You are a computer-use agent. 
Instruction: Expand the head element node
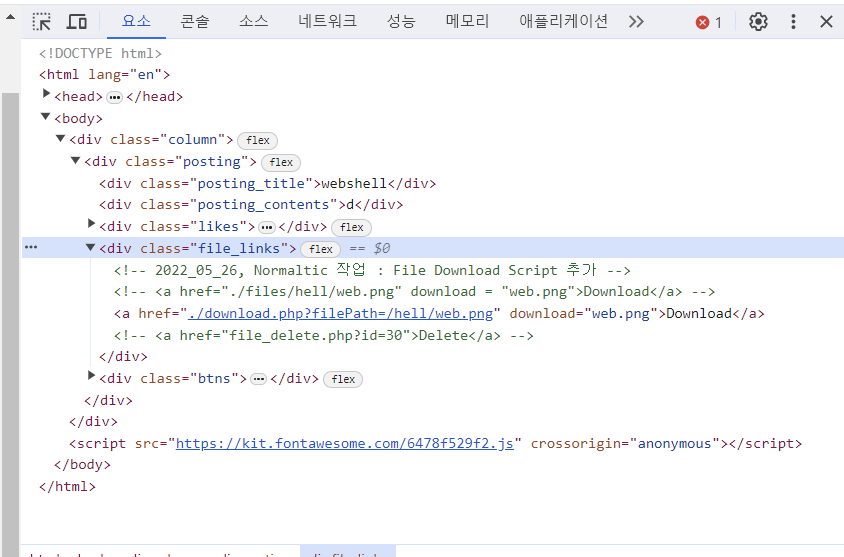click(46, 95)
